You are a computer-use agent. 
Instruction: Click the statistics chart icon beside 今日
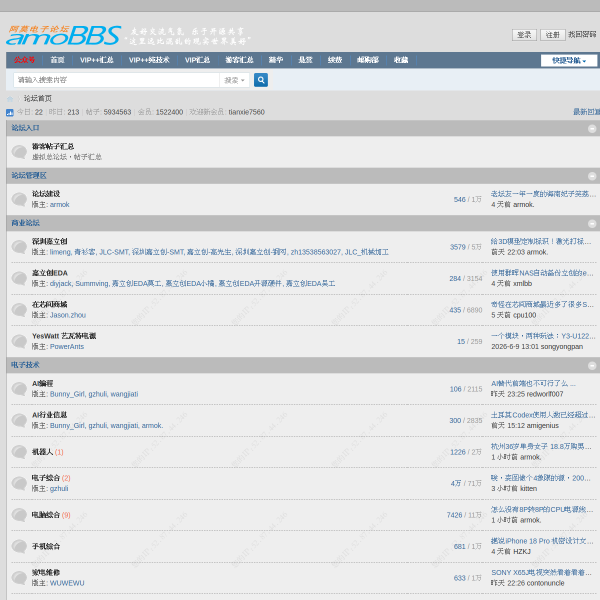coord(10,112)
